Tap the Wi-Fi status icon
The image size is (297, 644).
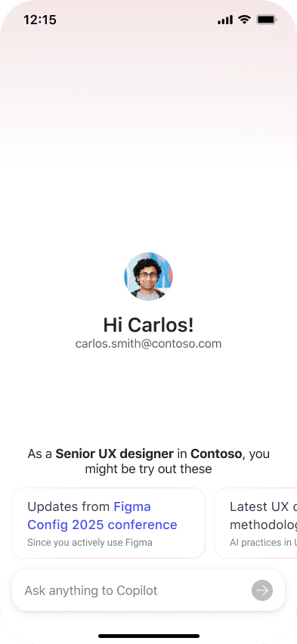244,20
